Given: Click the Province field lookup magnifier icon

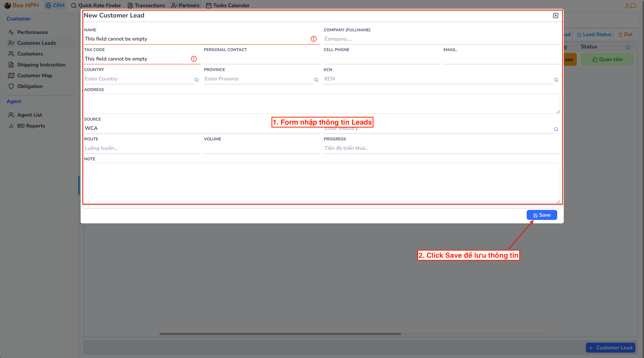Looking at the screenshot, I should [316, 80].
